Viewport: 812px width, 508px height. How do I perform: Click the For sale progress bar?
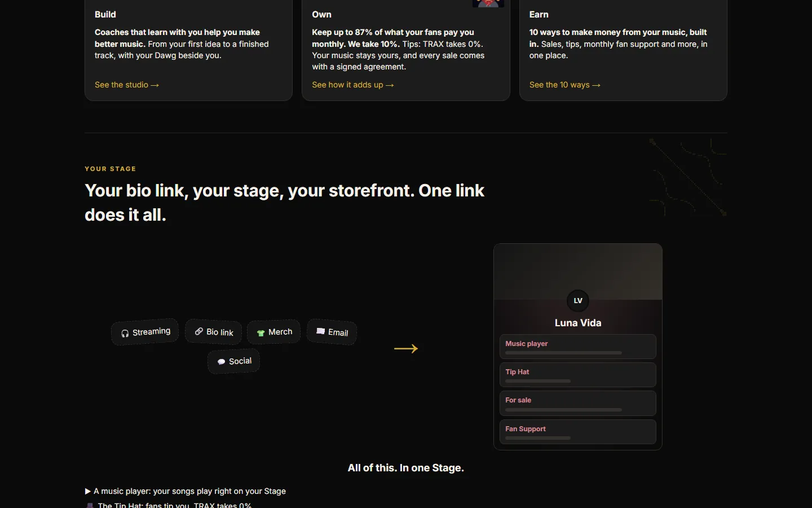click(563, 410)
